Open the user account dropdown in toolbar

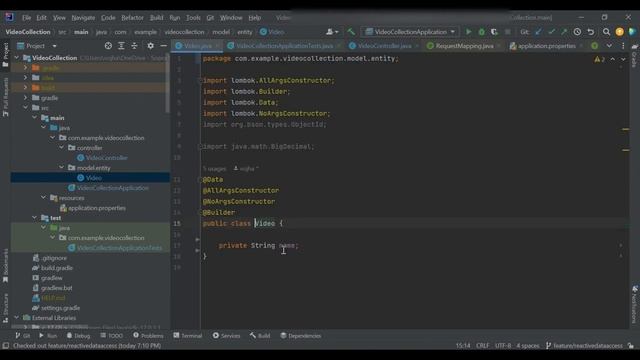tap(332, 32)
